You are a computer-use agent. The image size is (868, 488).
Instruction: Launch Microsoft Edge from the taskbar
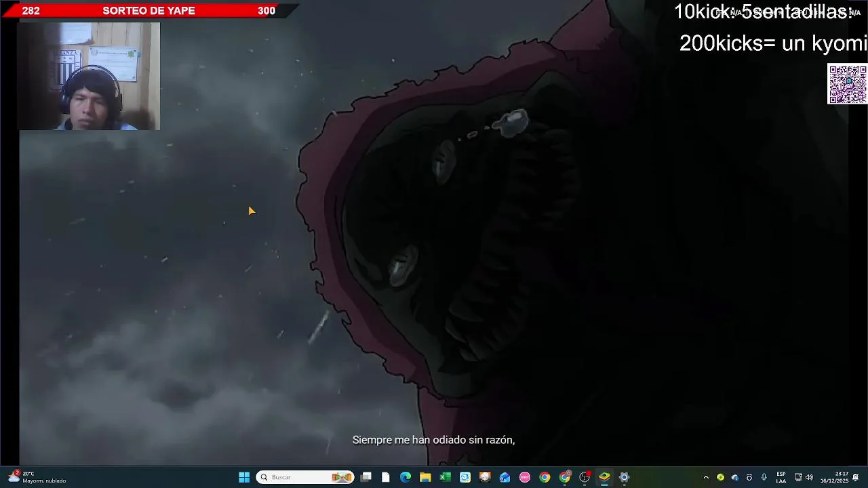[x=406, y=477]
